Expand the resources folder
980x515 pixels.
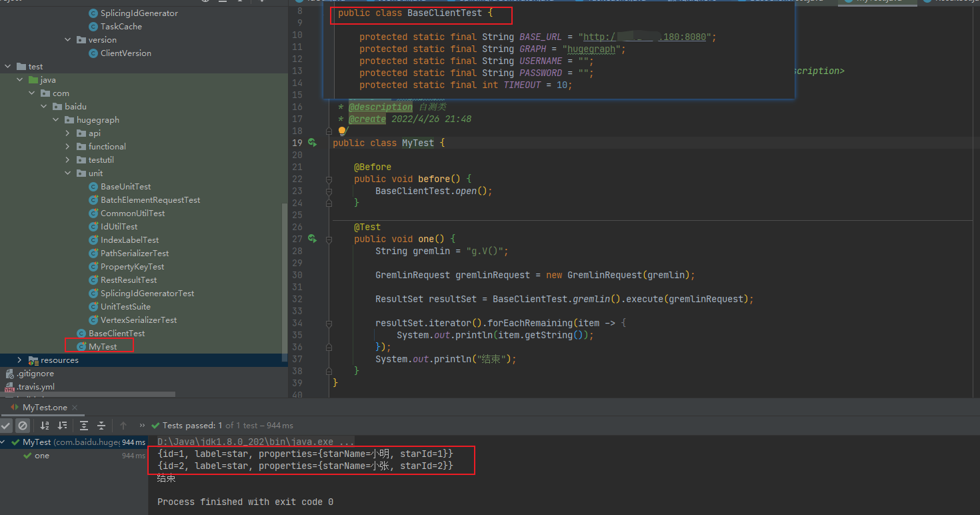point(20,360)
